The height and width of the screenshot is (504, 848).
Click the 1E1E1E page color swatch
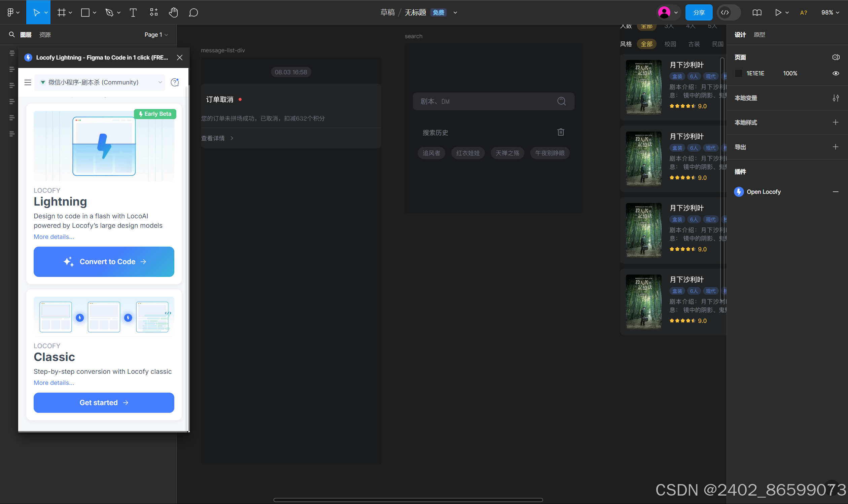tap(738, 73)
